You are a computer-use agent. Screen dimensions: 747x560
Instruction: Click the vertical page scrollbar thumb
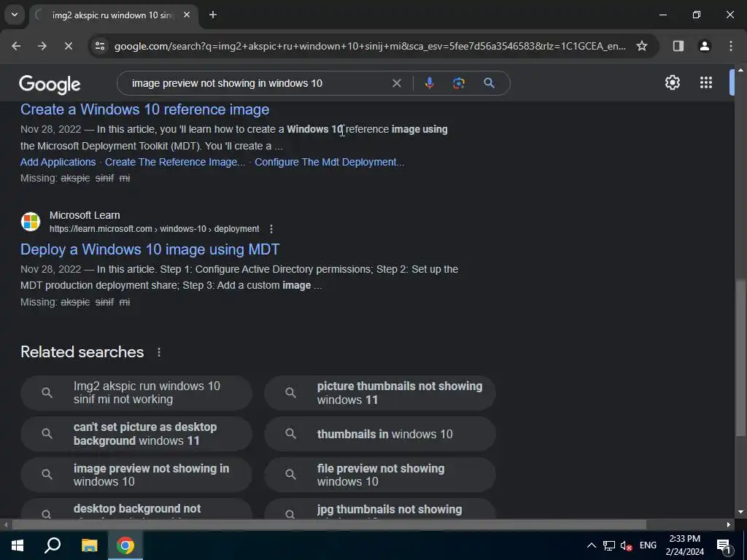point(740,357)
